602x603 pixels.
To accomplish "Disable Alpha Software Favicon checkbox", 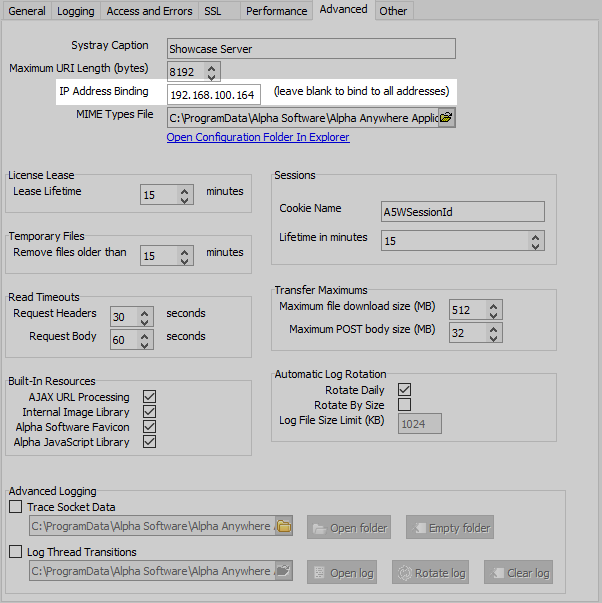I will pos(149,426).
